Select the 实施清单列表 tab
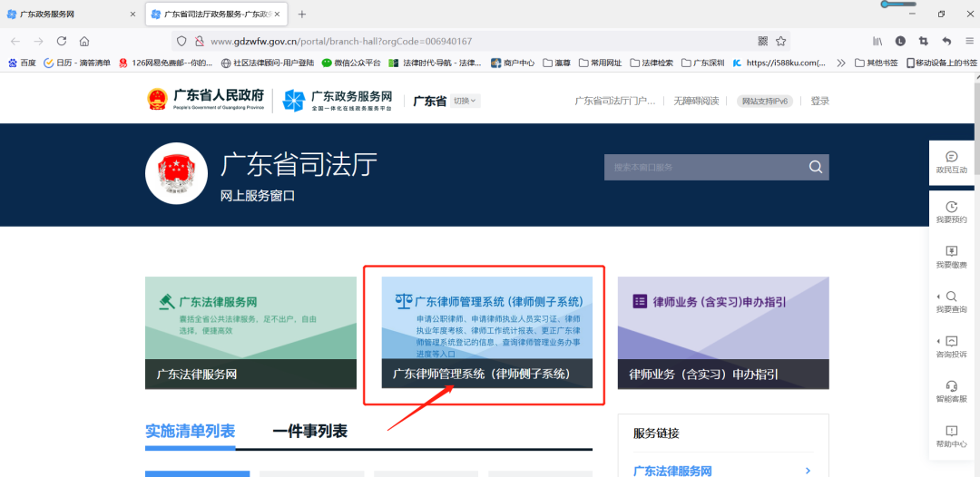Image resolution: width=980 pixels, height=477 pixels. click(190, 432)
